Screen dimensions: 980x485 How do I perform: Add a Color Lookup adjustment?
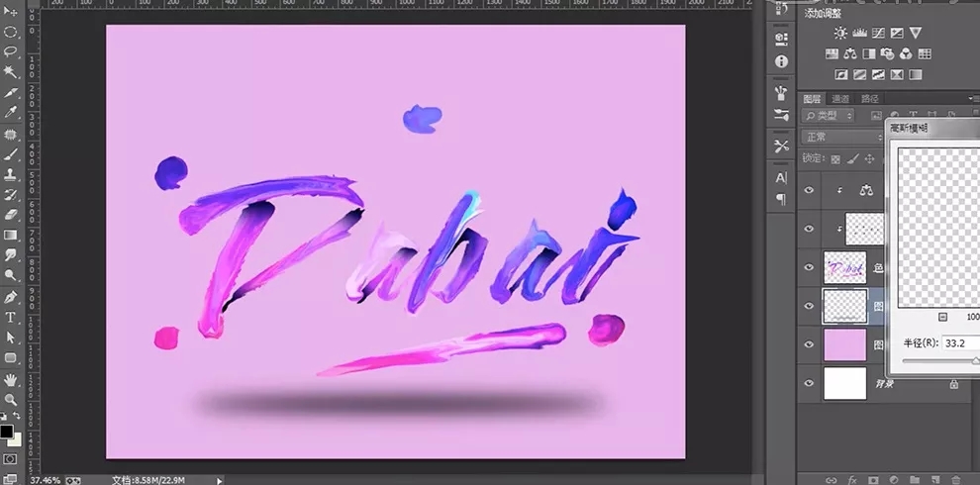(x=925, y=53)
